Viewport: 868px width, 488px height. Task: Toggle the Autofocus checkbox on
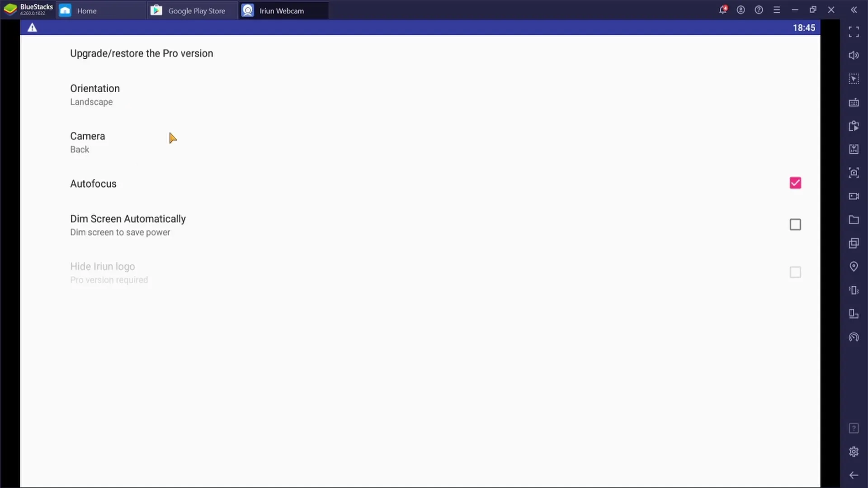(x=795, y=183)
